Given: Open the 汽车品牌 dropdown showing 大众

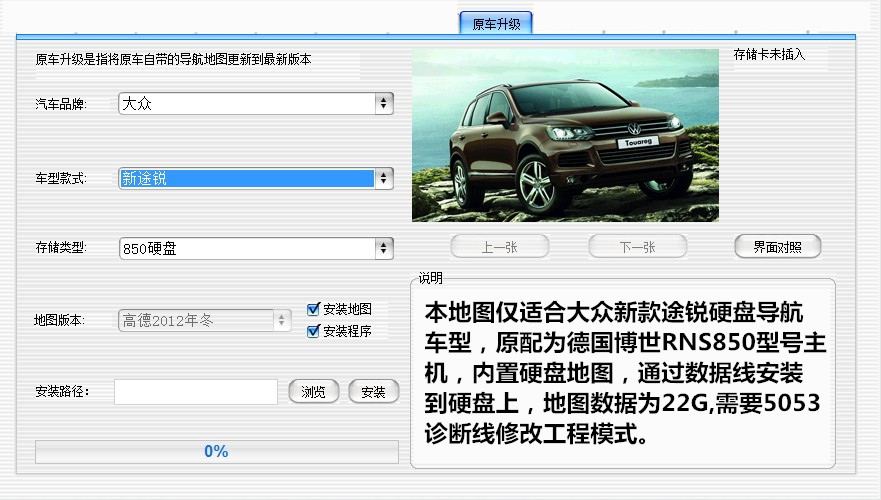Looking at the screenshot, I should pos(256,103).
